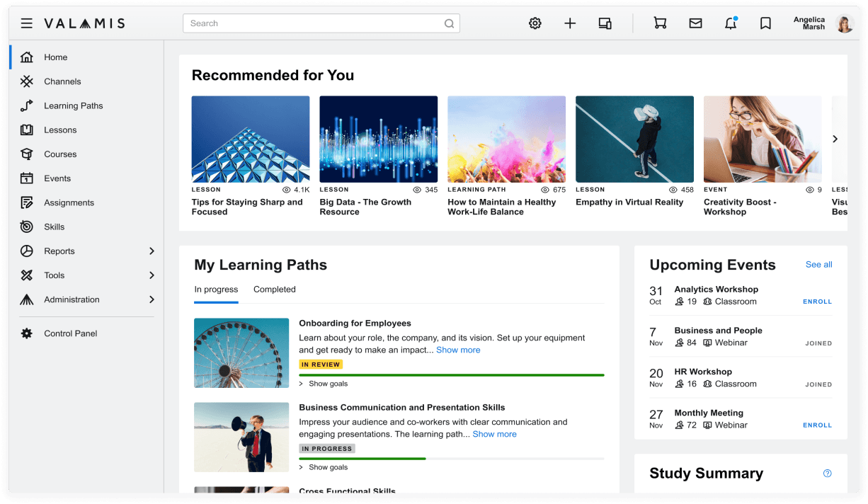Click the Courses graduation cap icon
This screenshot has height=504, width=868.
(27, 154)
